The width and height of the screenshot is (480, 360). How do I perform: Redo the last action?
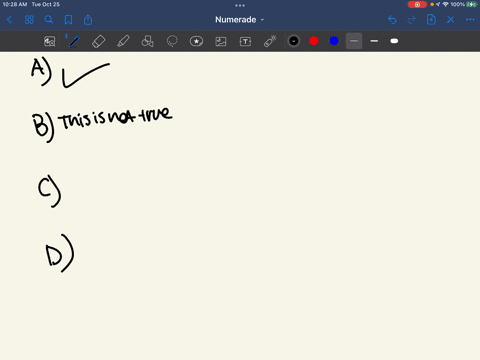click(412, 20)
